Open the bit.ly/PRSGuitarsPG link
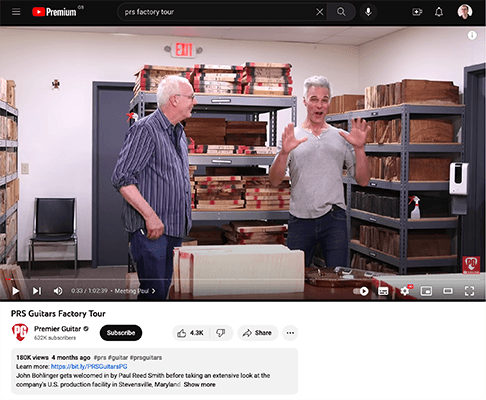The height and width of the screenshot is (400, 486). point(89,366)
